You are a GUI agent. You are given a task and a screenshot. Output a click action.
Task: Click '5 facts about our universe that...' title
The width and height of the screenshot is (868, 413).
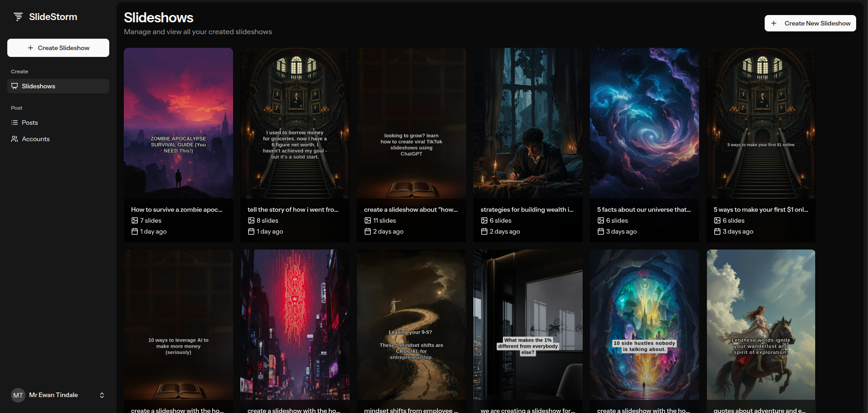point(644,209)
